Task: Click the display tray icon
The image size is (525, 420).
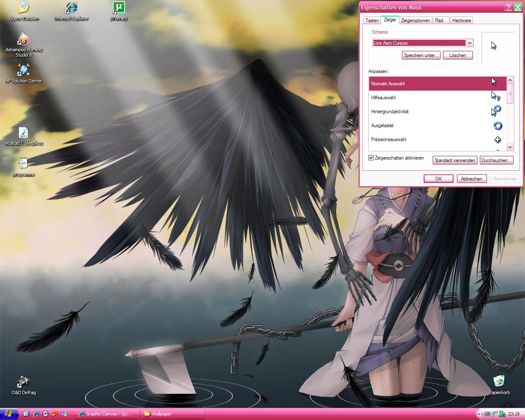Action: click(487, 414)
